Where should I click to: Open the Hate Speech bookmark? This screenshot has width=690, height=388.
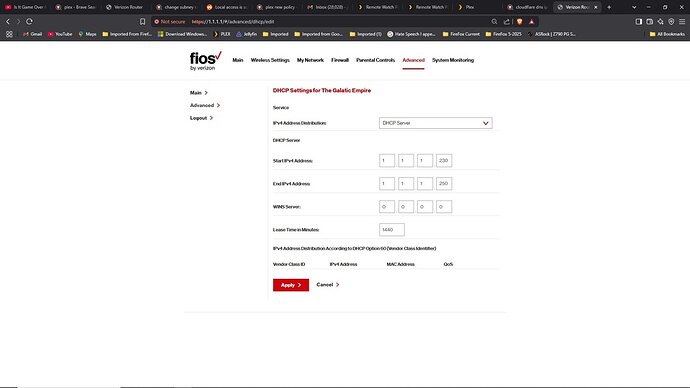[x=411, y=34]
